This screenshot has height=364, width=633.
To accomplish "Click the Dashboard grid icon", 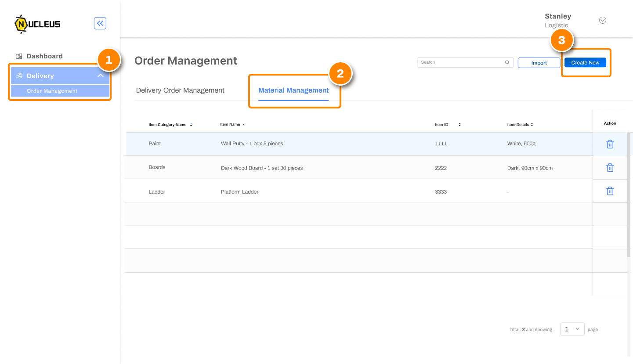I will [19, 56].
